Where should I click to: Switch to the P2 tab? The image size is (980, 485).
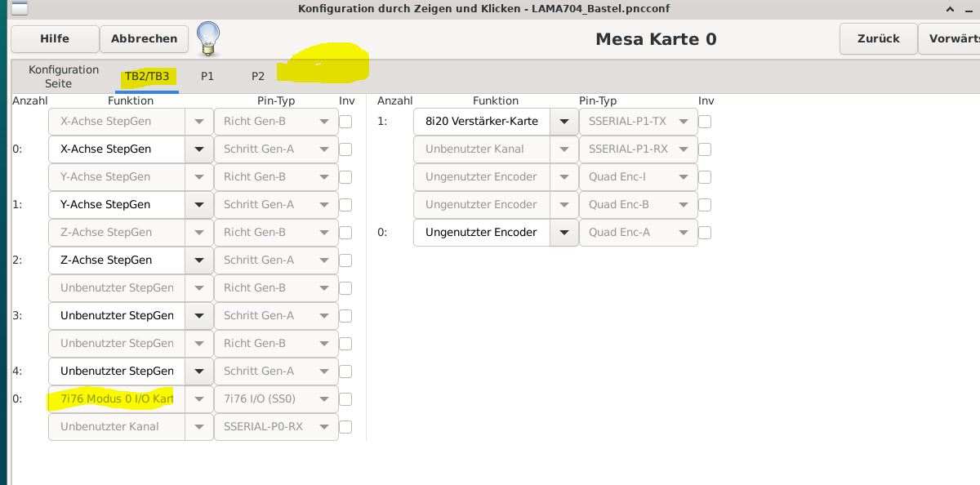258,76
